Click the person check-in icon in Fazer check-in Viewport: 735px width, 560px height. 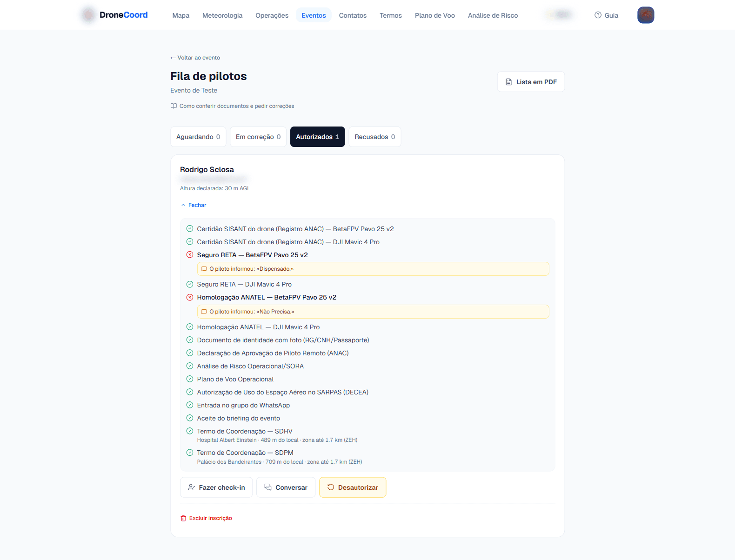coord(191,487)
